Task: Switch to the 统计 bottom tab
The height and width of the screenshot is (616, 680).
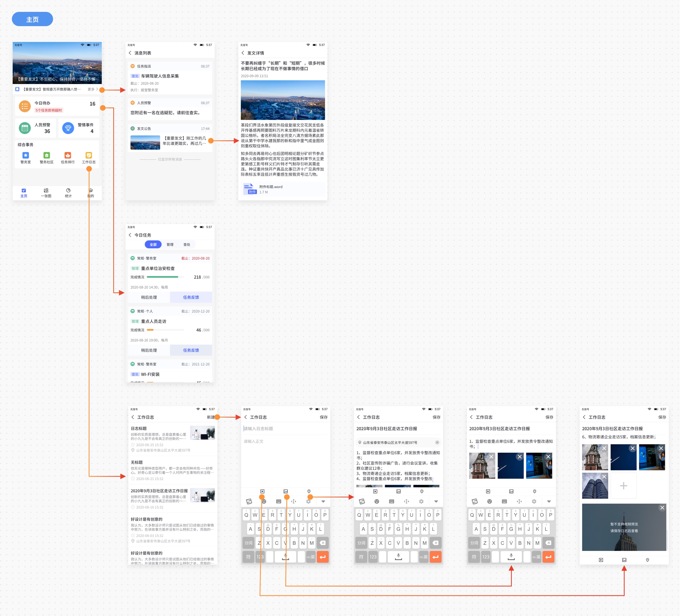Action: click(68, 192)
